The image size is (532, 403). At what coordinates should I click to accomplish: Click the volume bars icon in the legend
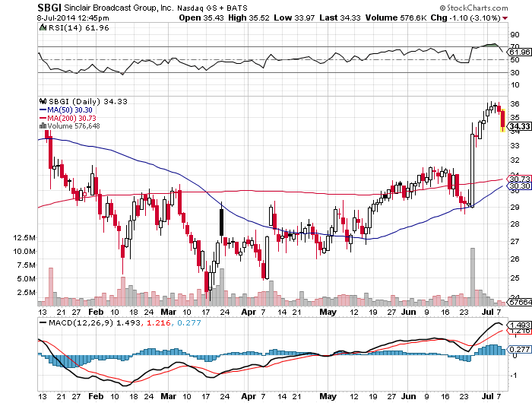click(43, 125)
